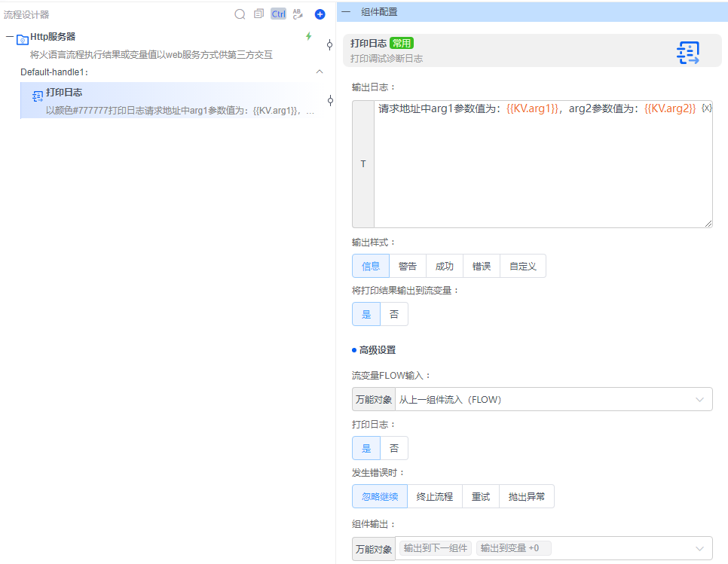This screenshot has height=564, width=728.
Task: Select 否 under 将打印结果输出到流变量
Action: point(396,314)
